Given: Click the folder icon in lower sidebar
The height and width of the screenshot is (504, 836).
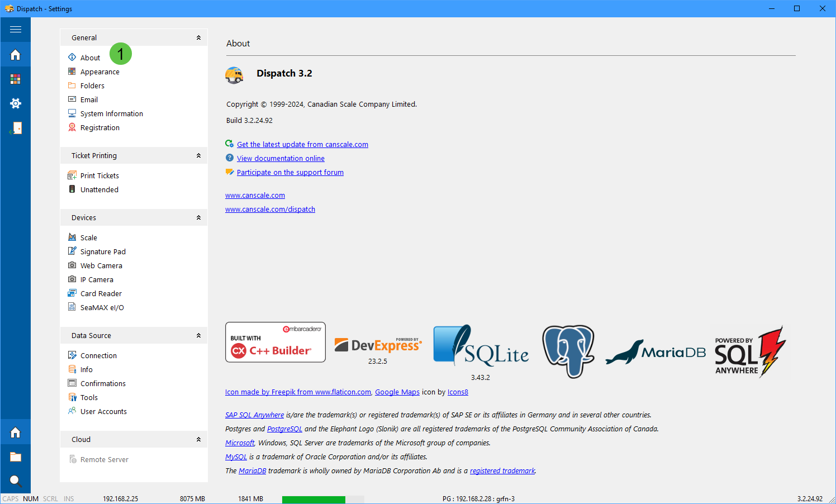Looking at the screenshot, I should [x=16, y=457].
